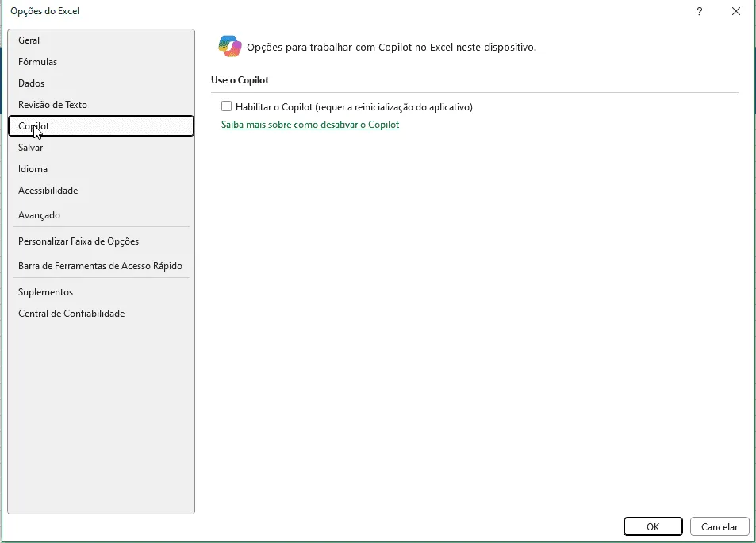Close the Opções do Excel dialog
The image size is (756, 543).
tap(735, 11)
